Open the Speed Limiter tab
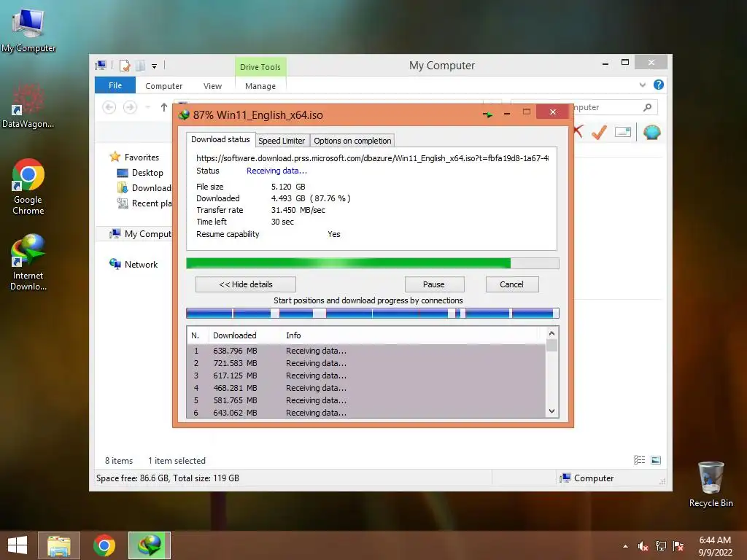Image resolution: width=747 pixels, height=560 pixels. click(282, 141)
